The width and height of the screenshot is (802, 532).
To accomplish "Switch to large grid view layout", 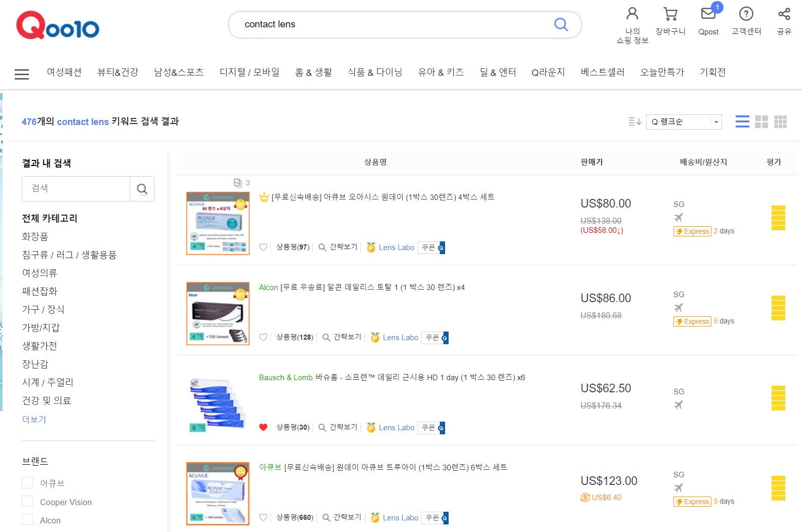I will (x=761, y=121).
